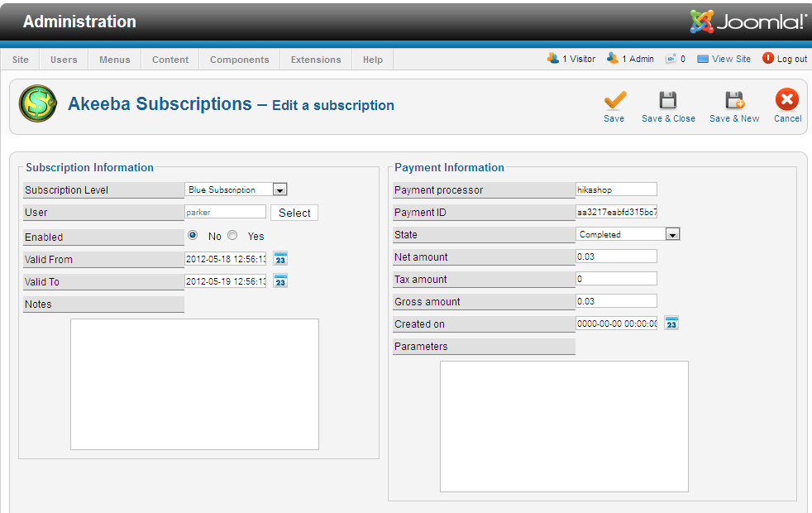Click the Save checkmark icon
Screen dimensions: 812x513
coord(614,100)
